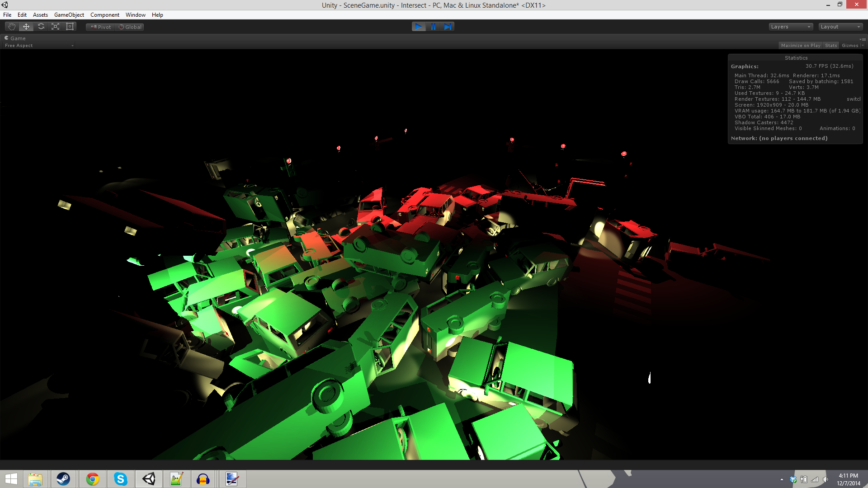The image size is (868, 488).
Task: Open Google Chrome from taskbar
Action: [92, 479]
